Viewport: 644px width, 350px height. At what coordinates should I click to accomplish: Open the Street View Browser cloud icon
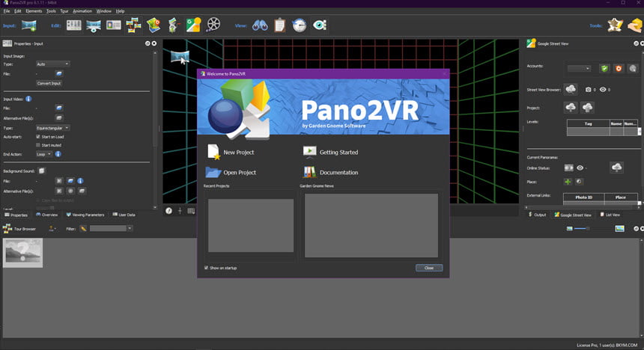[x=571, y=89]
